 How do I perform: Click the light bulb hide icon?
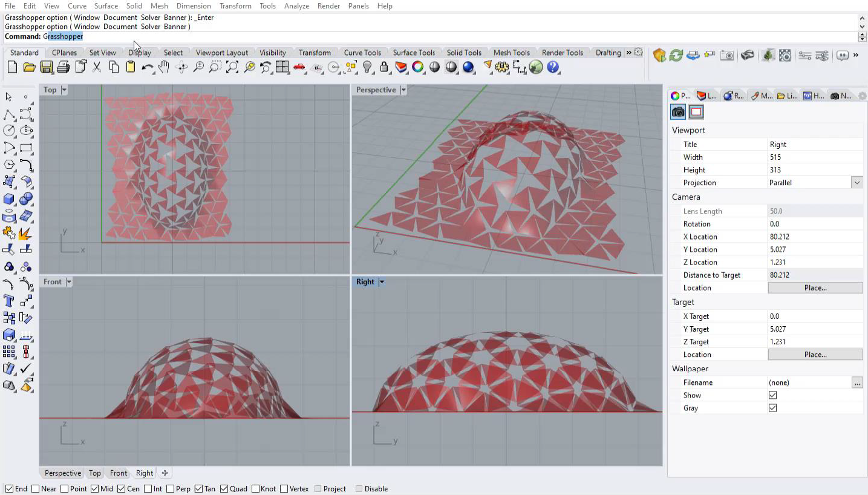tap(367, 67)
